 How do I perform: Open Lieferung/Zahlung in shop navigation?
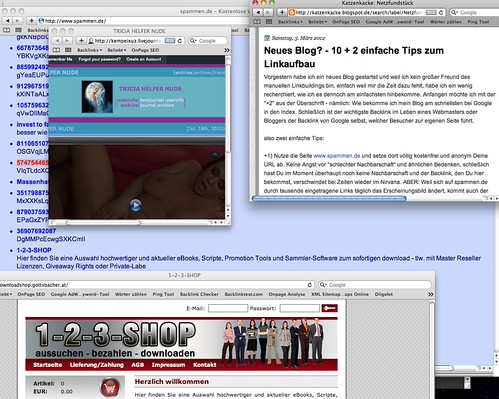pyautogui.click(x=97, y=365)
